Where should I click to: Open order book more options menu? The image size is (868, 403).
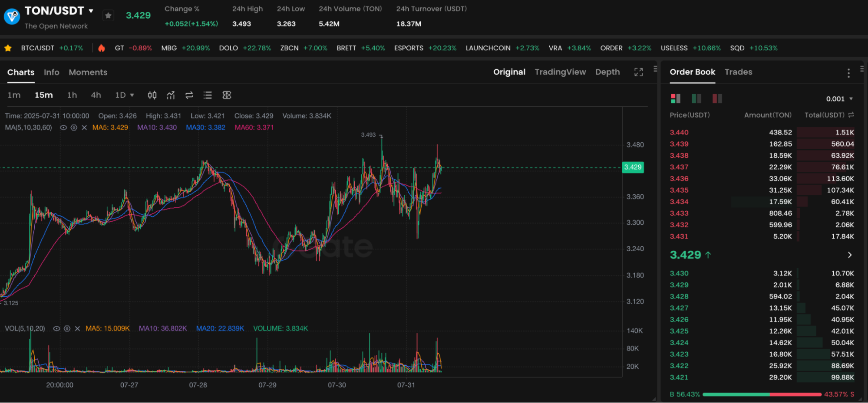pos(848,73)
